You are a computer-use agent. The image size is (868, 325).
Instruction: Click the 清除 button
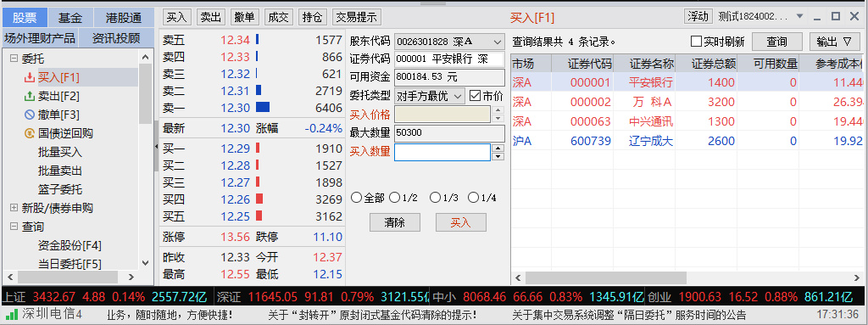(x=395, y=222)
